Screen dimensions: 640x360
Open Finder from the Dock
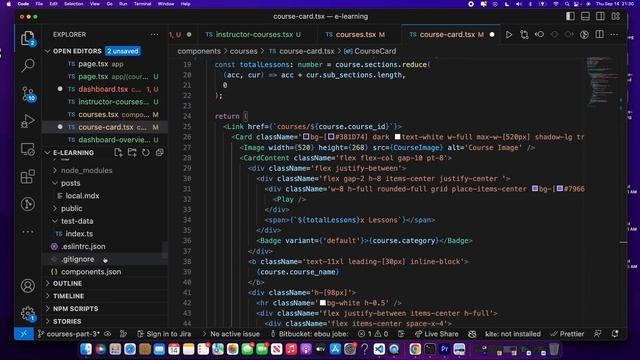86,349
